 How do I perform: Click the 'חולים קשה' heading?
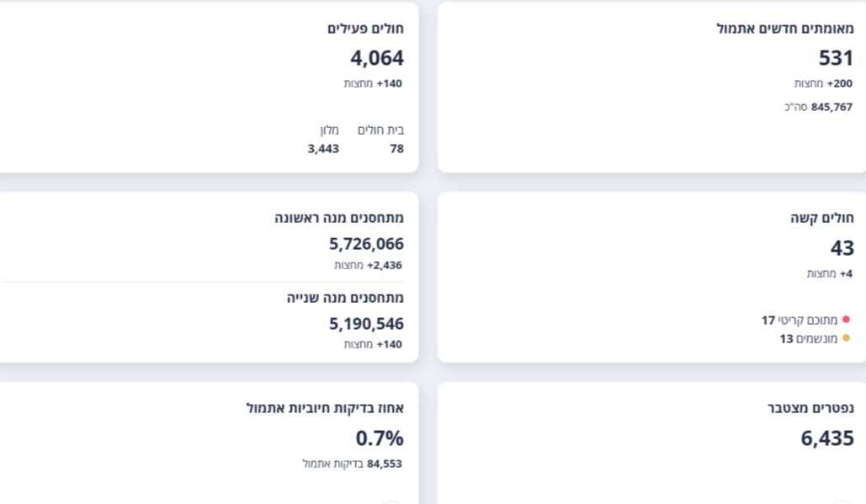tap(822, 218)
